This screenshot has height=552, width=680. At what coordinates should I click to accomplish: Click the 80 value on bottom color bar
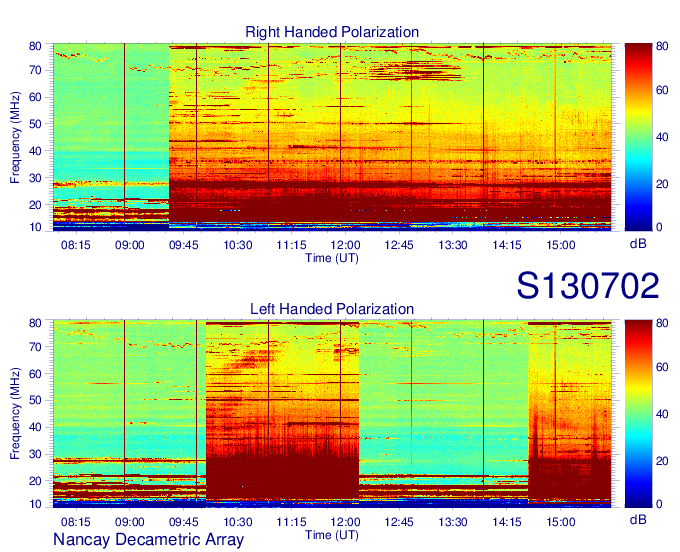coord(662,323)
